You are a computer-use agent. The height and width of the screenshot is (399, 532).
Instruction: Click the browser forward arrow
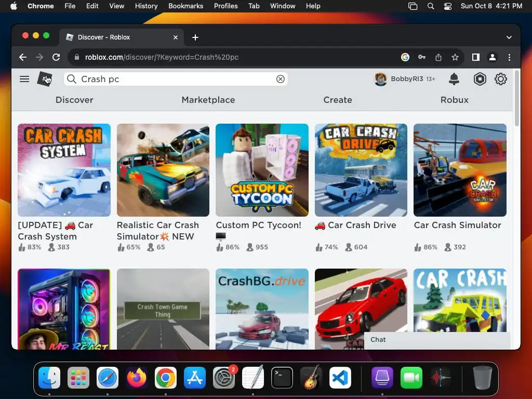pos(39,57)
